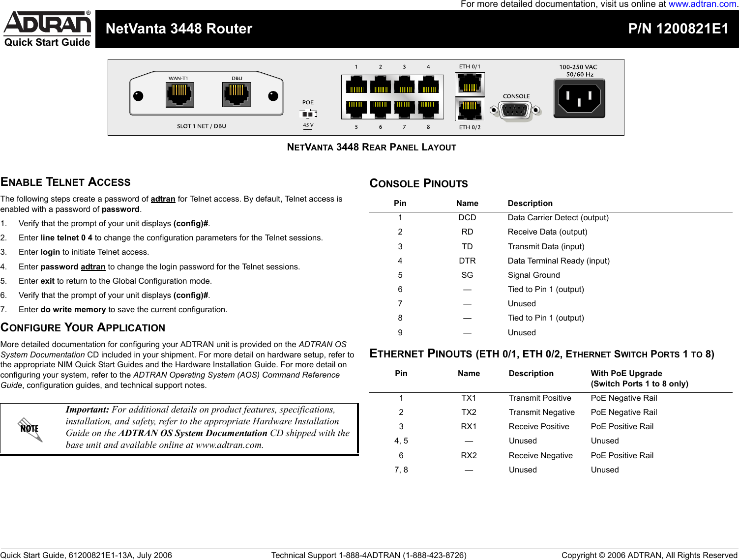The height and width of the screenshot is (560, 739).
Task: Click 'DCD' in console pinouts table
Action: 467,217
